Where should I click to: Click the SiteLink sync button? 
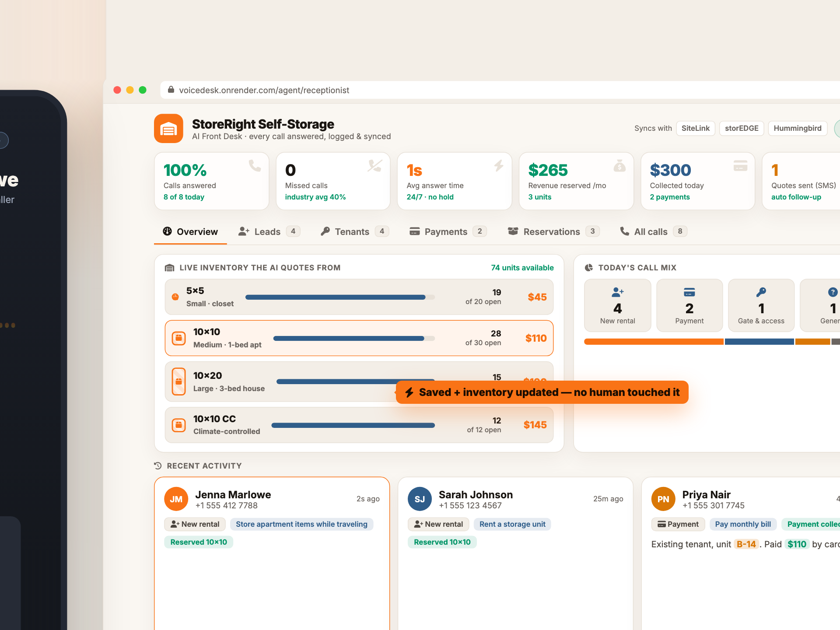coord(696,128)
